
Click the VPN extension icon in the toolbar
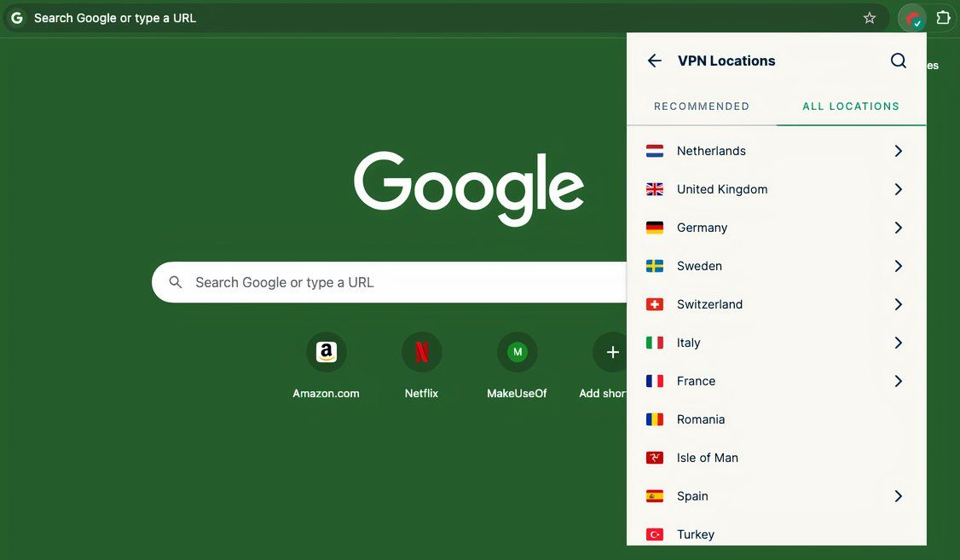point(911,17)
